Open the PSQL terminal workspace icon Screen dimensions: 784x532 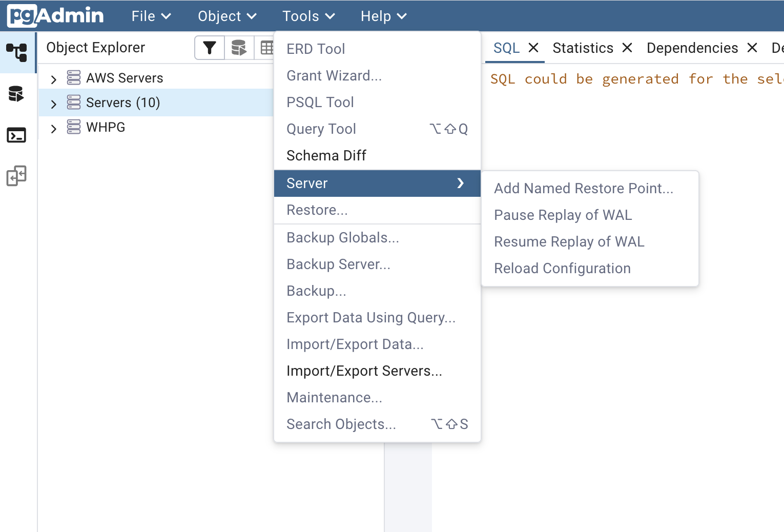coord(16,135)
